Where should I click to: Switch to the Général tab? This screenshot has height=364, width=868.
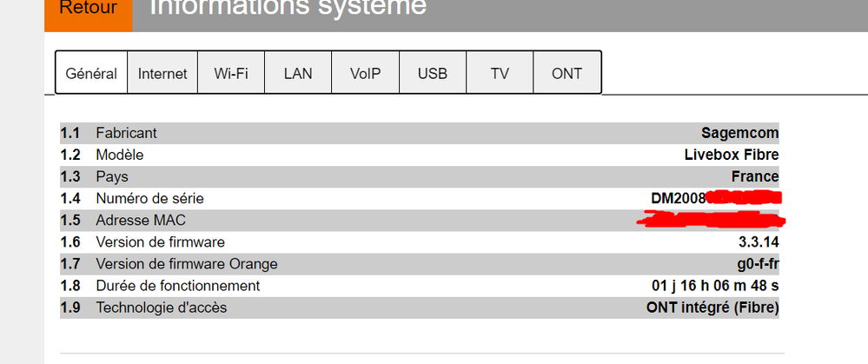coord(91,73)
